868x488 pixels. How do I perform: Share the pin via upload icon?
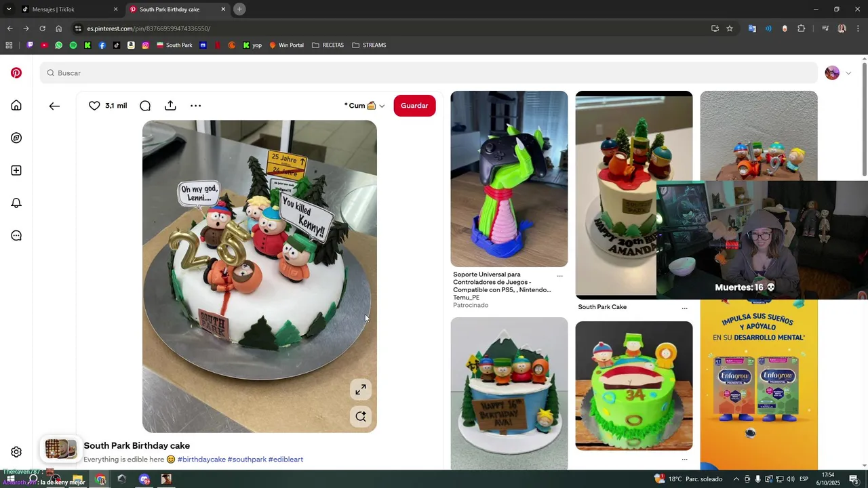click(170, 106)
